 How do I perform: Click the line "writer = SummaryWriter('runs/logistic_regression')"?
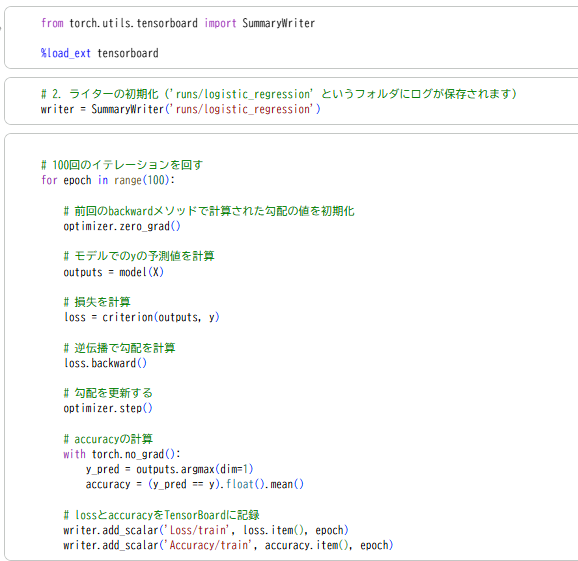[x=181, y=109]
